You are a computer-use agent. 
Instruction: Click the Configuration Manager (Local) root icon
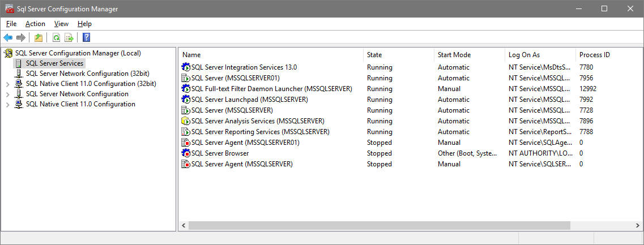point(8,53)
